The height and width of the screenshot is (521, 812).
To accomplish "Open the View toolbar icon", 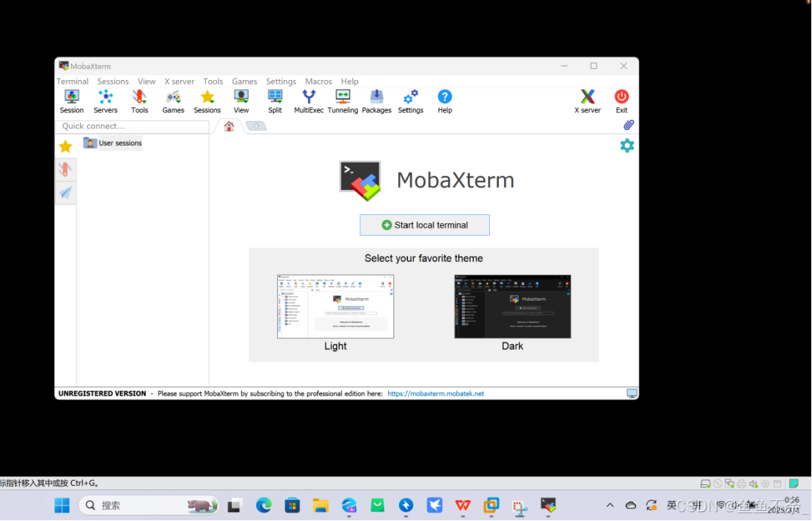I will coord(241,101).
